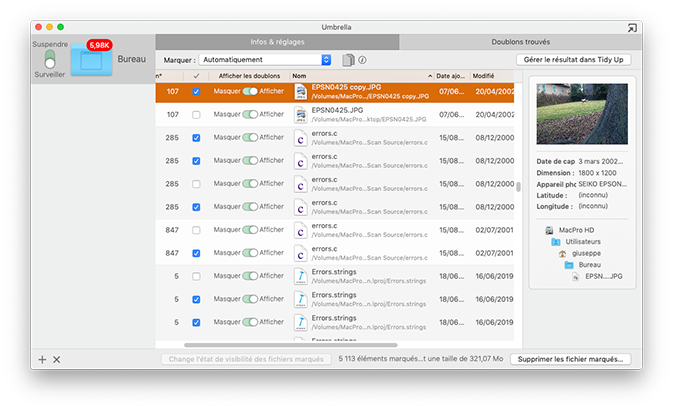Click the 1800 x 1200 dimension value
Screen dimensions: 673x410
[597, 173]
